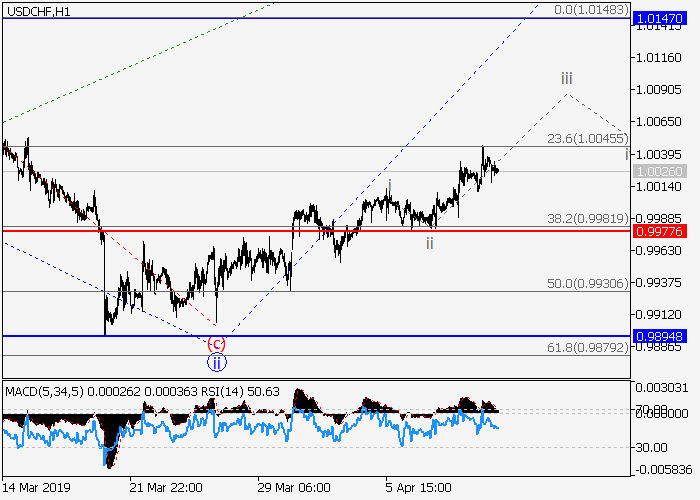The width and height of the screenshot is (700, 500).
Task: Click the blue 1.01470 price tag
Action: click(x=658, y=19)
